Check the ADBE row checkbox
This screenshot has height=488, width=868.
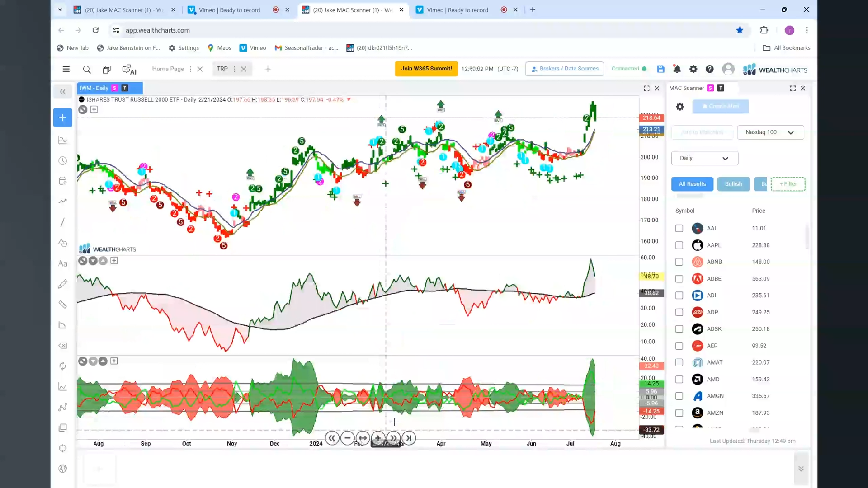click(679, 279)
